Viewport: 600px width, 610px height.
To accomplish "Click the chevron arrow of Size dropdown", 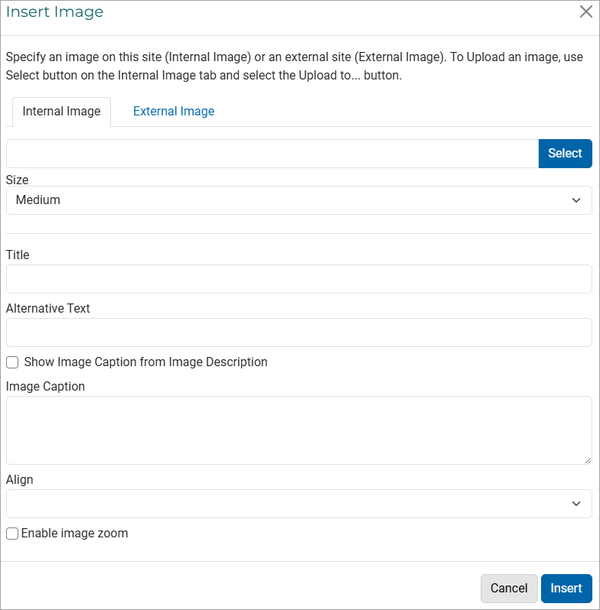I will pyautogui.click(x=576, y=200).
